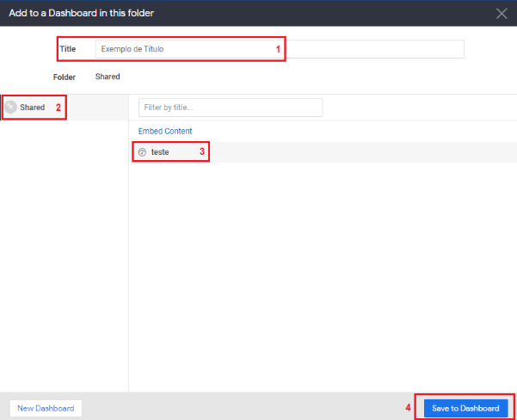Select the teste dashboard name

(x=160, y=152)
